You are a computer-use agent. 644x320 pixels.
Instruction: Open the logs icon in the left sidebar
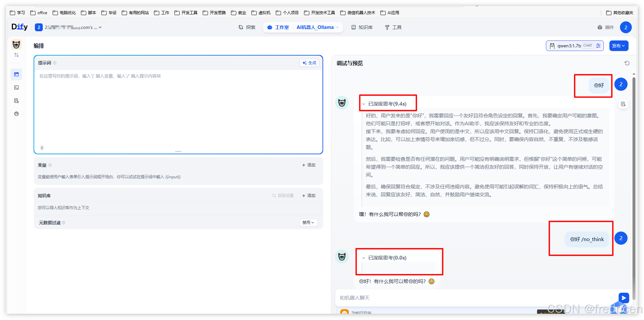tap(16, 101)
